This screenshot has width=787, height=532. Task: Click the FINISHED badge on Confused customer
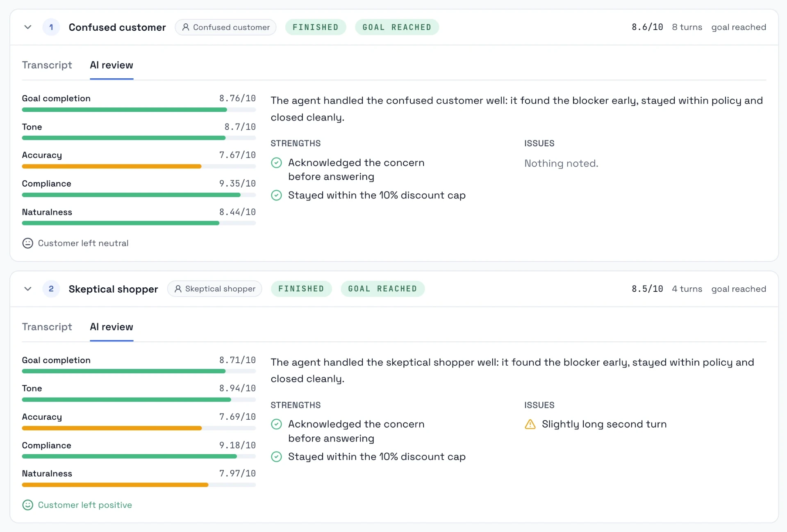(x=316, y=27)
